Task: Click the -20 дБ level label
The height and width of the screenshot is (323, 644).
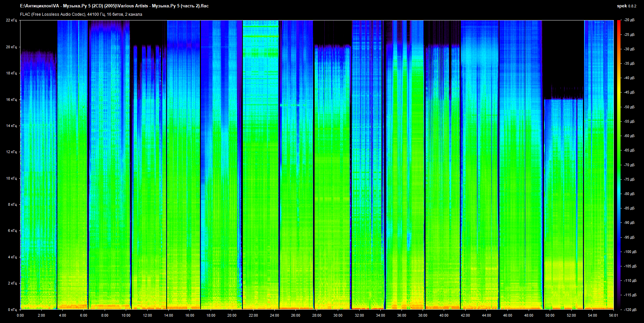Action: point(629,20)
